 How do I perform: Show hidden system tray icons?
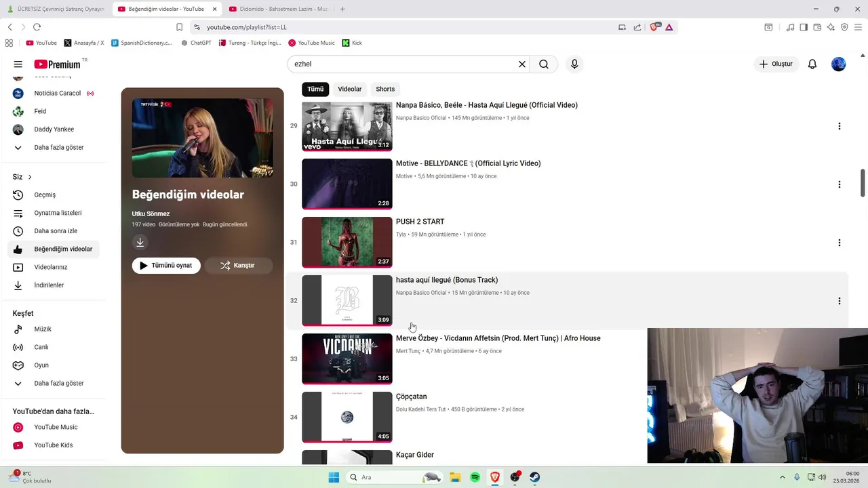click(783, 477)
